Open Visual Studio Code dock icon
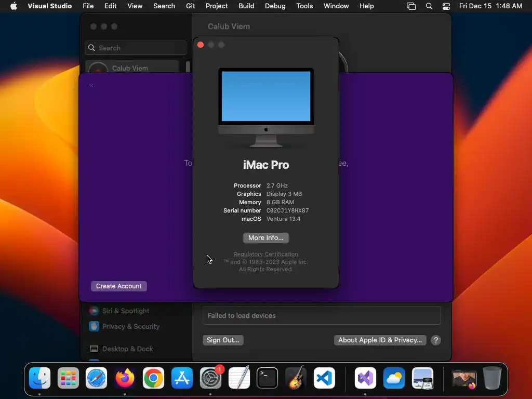 pos(324,378)
